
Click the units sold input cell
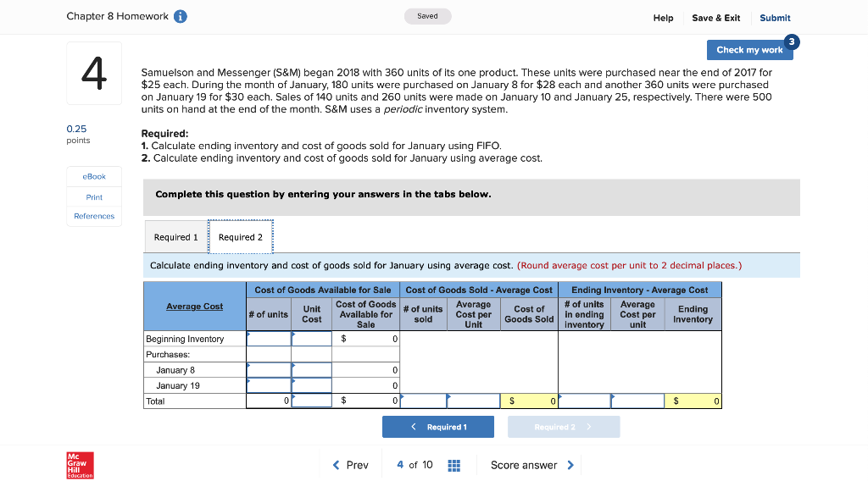(x=424, y=401)
